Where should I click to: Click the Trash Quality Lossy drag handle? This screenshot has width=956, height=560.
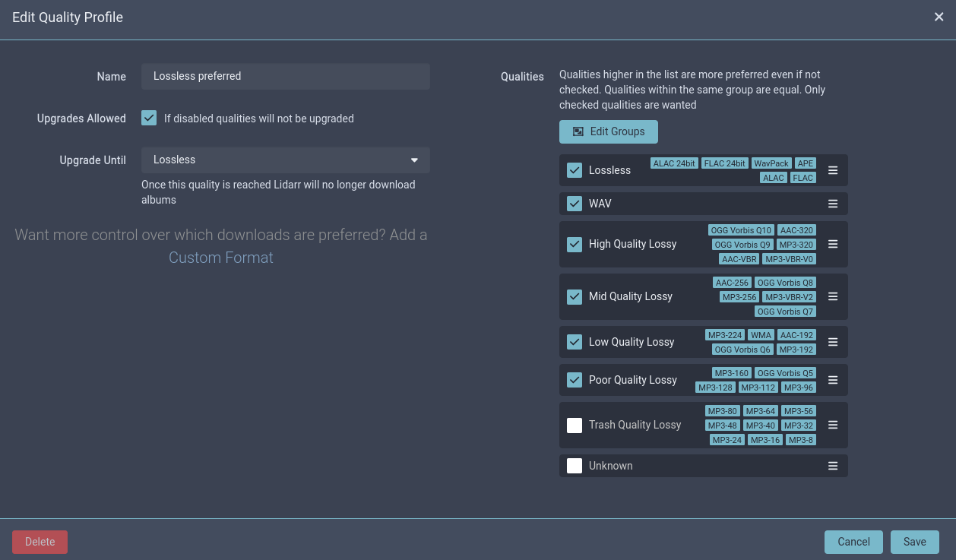(x=833, y=426)
